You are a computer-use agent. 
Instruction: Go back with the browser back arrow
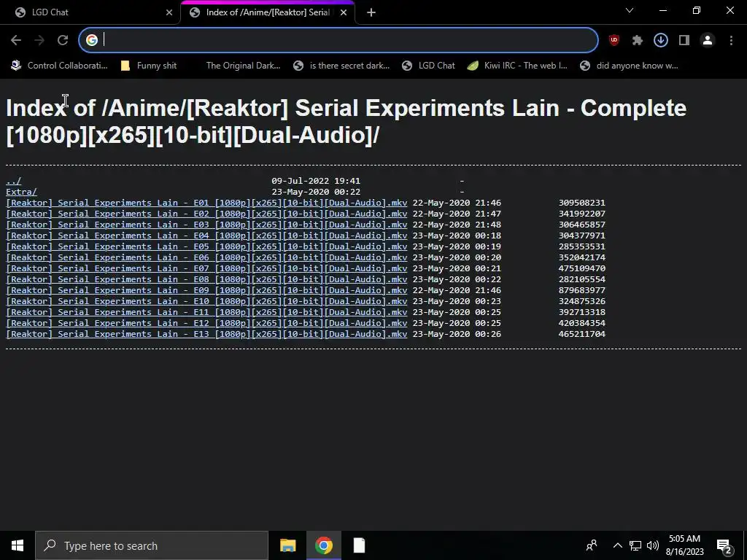pyautogui.click(x=16, y=41)
